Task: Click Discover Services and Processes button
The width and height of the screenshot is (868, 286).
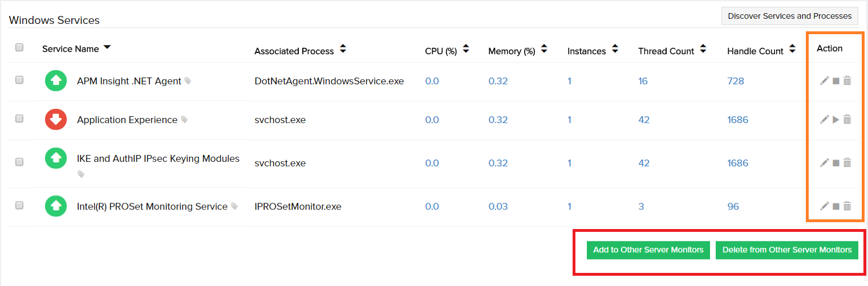Action: [790, 16]
